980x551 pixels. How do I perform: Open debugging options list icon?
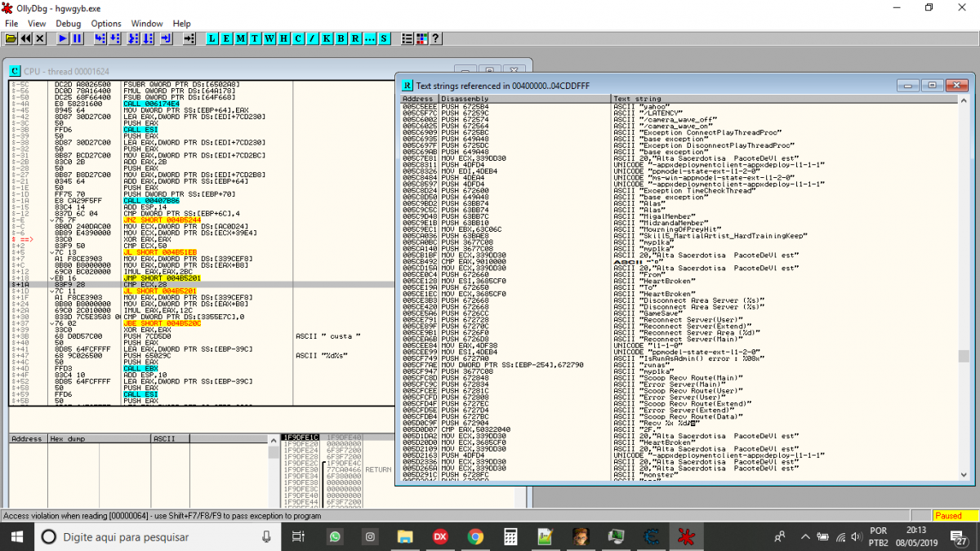pyautogui.click(x=408, y=38)
